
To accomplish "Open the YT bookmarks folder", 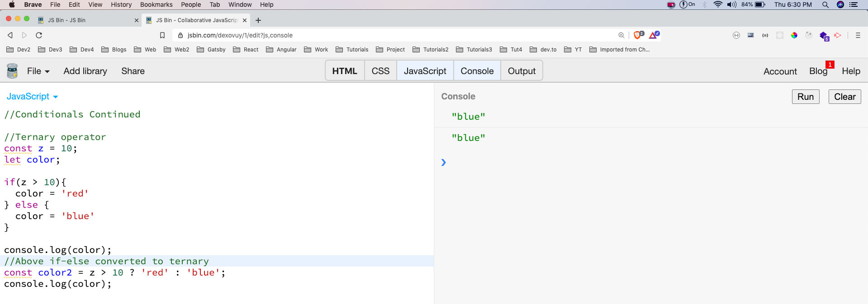I will (x=573, y=50).
